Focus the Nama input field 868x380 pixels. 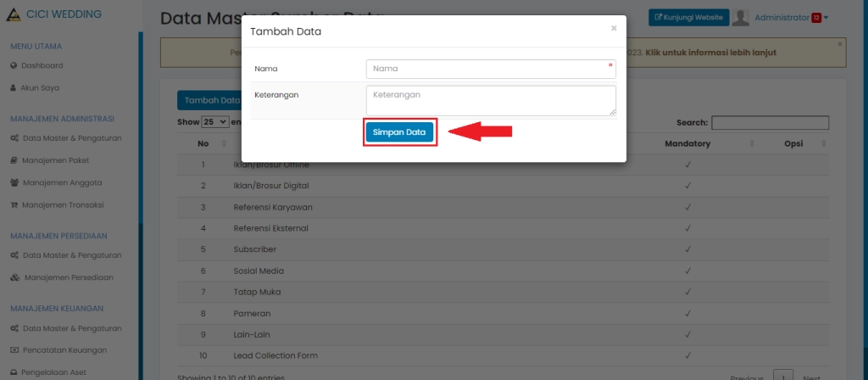(491, 69)
